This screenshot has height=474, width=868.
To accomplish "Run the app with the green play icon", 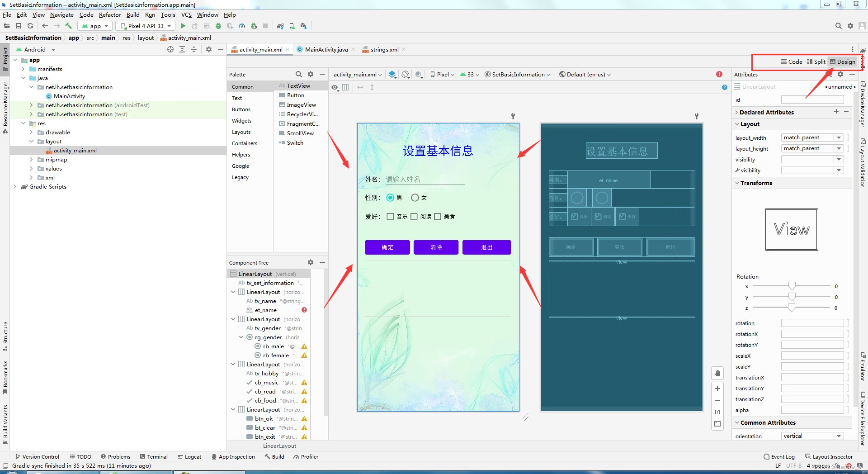I will point(183,26).
